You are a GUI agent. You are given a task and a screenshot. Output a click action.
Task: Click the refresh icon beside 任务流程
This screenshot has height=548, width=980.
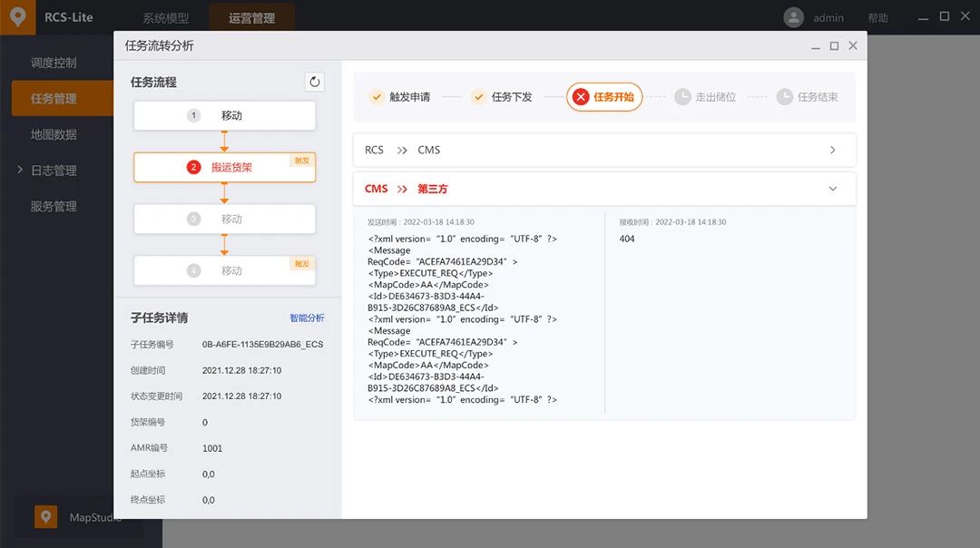[315, 82]
